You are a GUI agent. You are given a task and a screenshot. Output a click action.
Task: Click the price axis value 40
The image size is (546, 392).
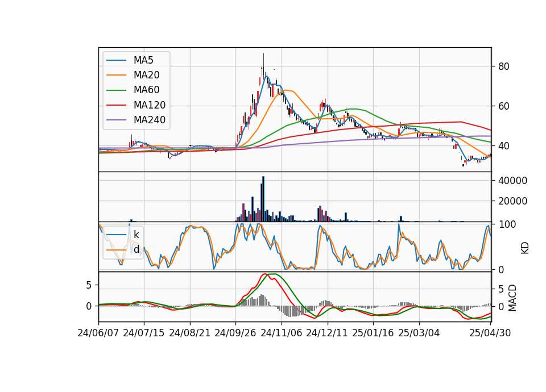coord(503,146)
